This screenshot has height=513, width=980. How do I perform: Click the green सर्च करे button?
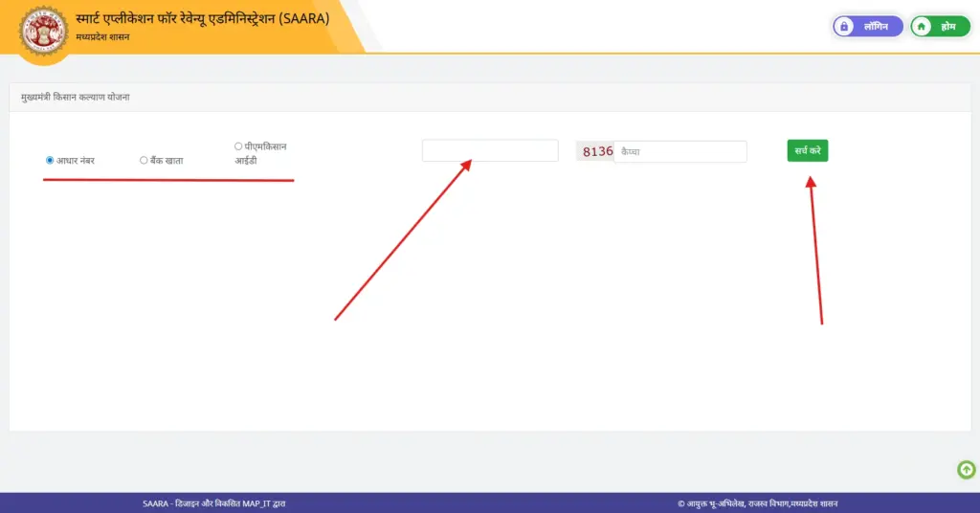pyautogui.click(x=808, y=150)
